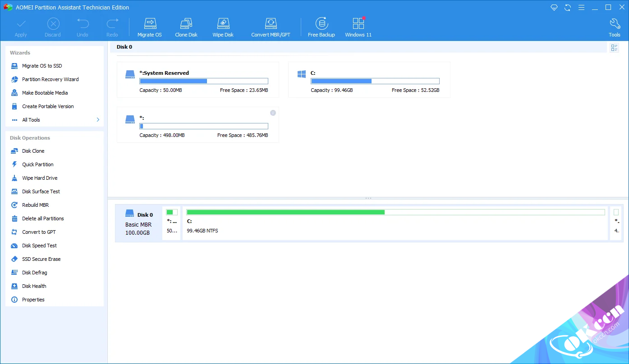Click the Apply checkmark button
Viewport: 629px width, 364px height.
21,27
